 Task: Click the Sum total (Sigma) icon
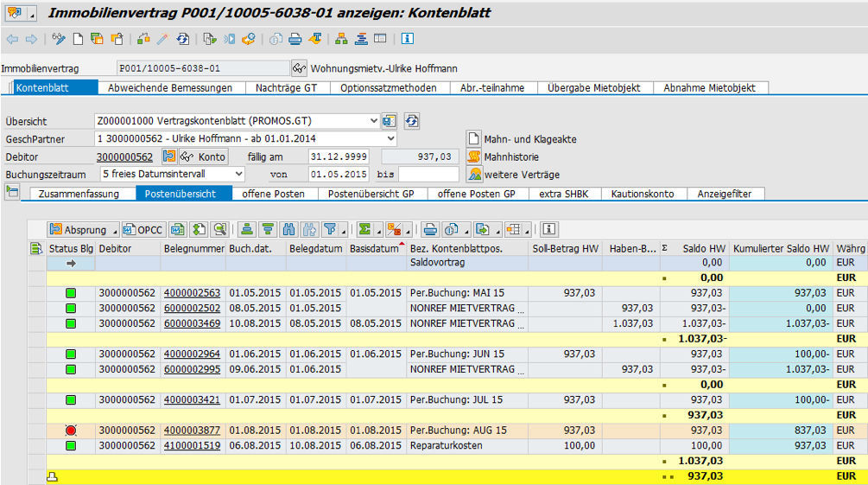pyautogui.click(x=366, y=229)
